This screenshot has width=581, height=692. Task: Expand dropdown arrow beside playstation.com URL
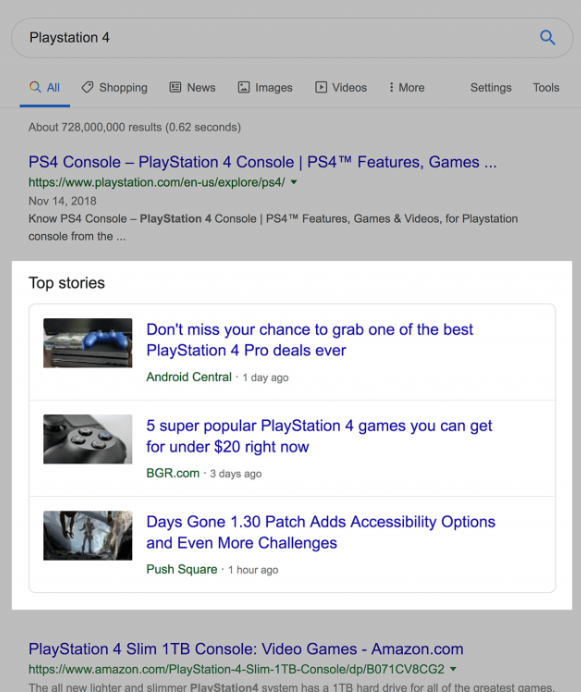point(294,182)
